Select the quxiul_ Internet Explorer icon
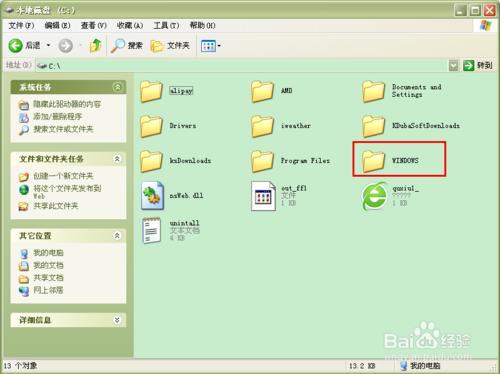The width and height of the screenshot is (500, 374). point(375,196)
